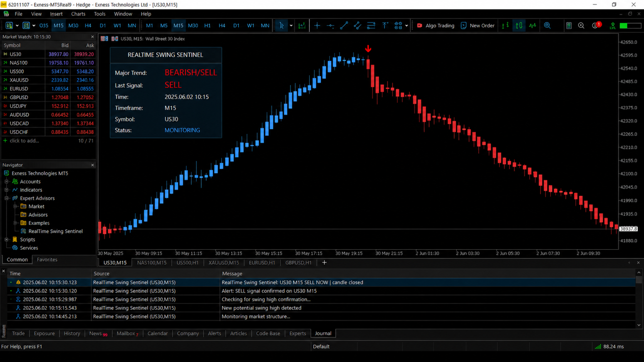This screenshot has height=362, width=644.
Task: Open the graphical objects shapes icon
Action: click(x=398, y=25)
